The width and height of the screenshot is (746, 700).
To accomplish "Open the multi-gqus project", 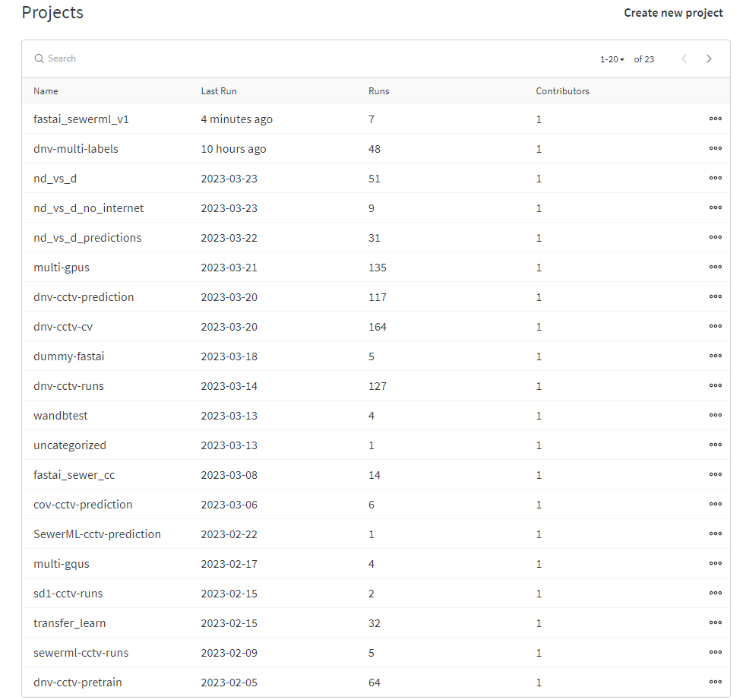I will point(62,564).
